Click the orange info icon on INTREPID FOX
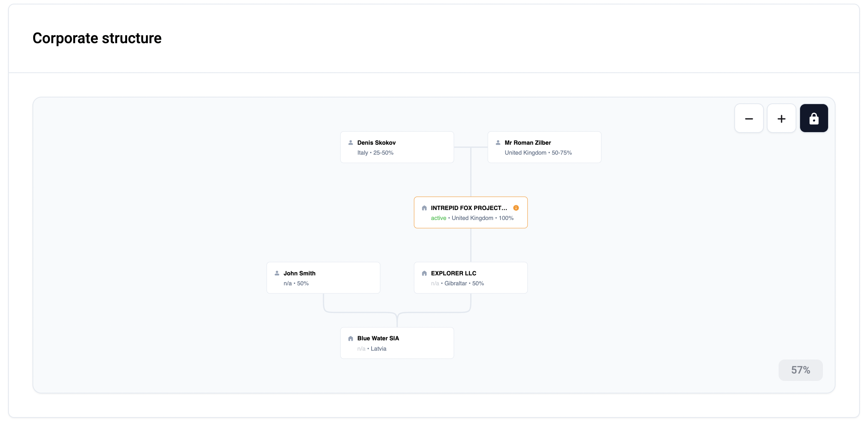This screenshot has height=423, width=868. coord(516,208)
